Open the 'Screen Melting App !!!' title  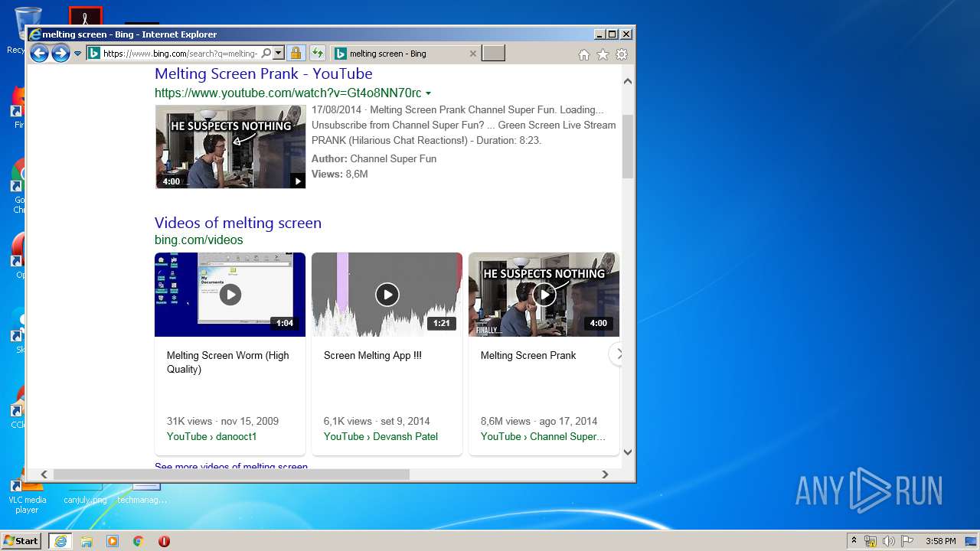point(373,355)
